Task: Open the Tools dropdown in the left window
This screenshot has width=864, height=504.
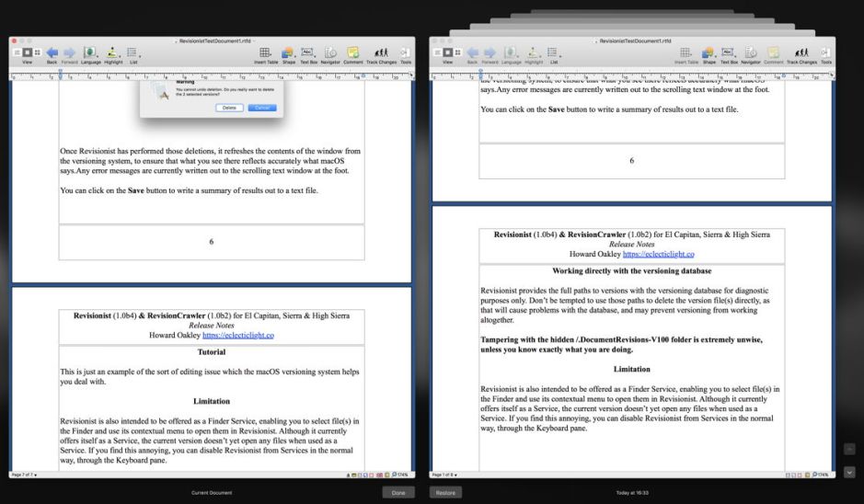Action: click(407, 52)
